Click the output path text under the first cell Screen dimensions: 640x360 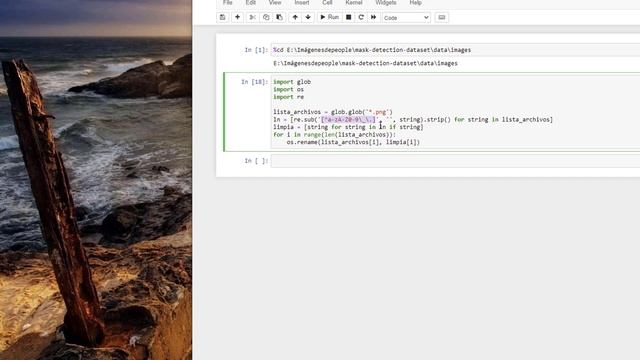click(365, 63)
